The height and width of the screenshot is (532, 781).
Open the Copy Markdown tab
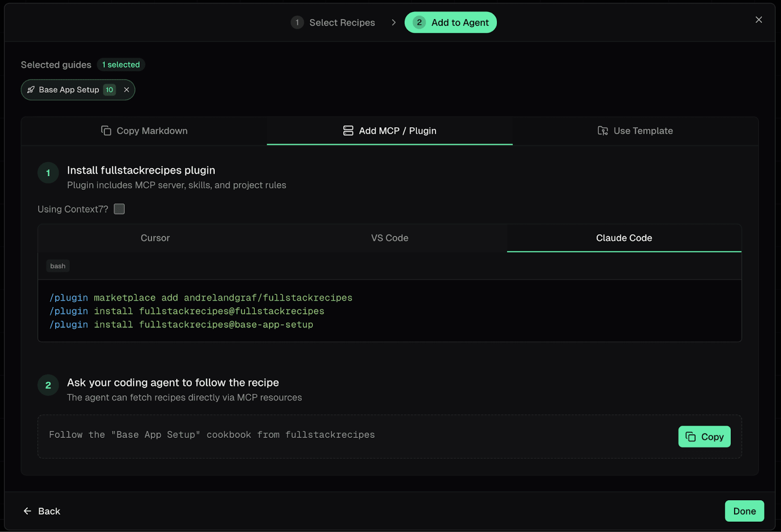click(144, 131)
